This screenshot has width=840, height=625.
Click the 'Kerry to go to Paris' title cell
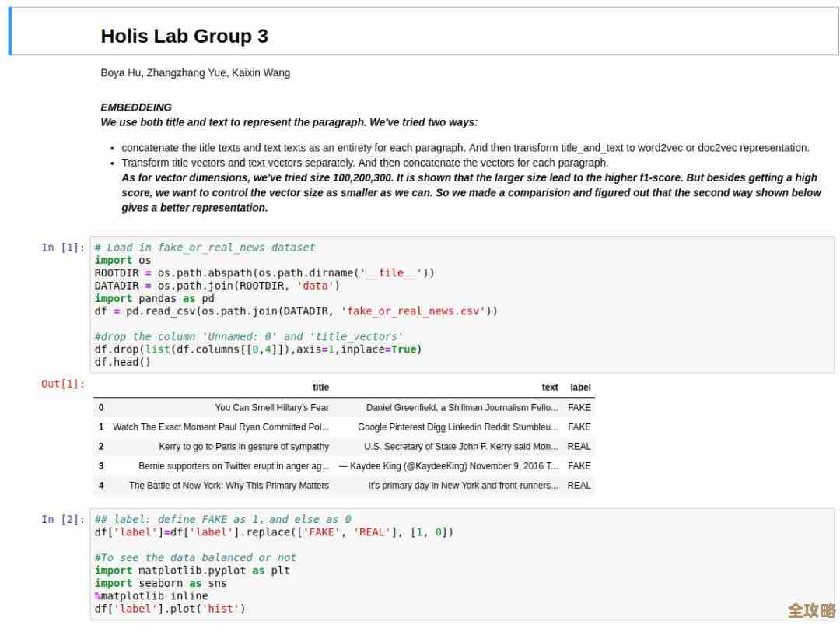tap(243, 447)
